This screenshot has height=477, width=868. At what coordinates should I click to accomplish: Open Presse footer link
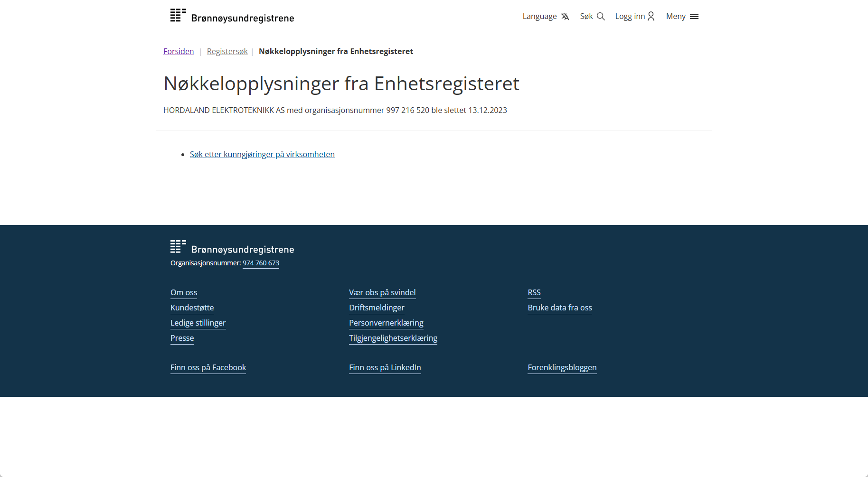tap(182, 338)
